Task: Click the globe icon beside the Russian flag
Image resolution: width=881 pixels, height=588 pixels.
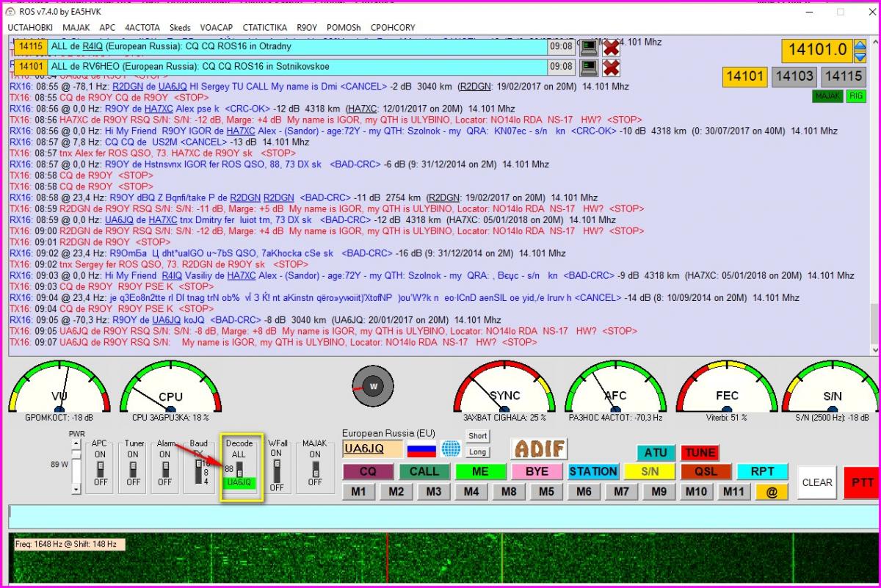Action: coord(451,449)
